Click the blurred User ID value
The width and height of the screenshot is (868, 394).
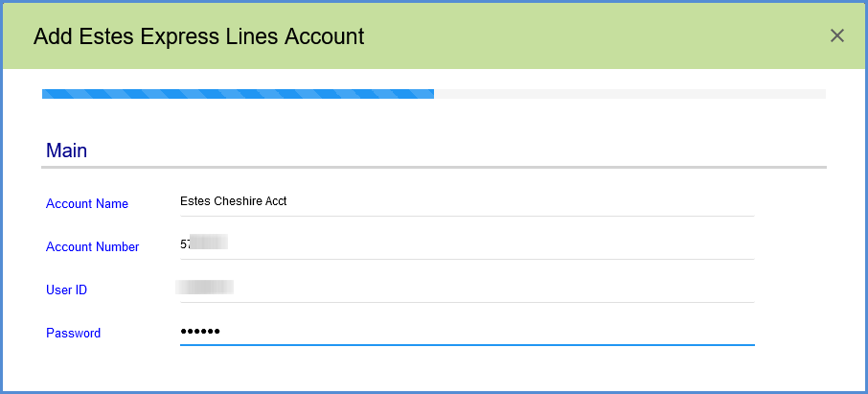[205, 287]
